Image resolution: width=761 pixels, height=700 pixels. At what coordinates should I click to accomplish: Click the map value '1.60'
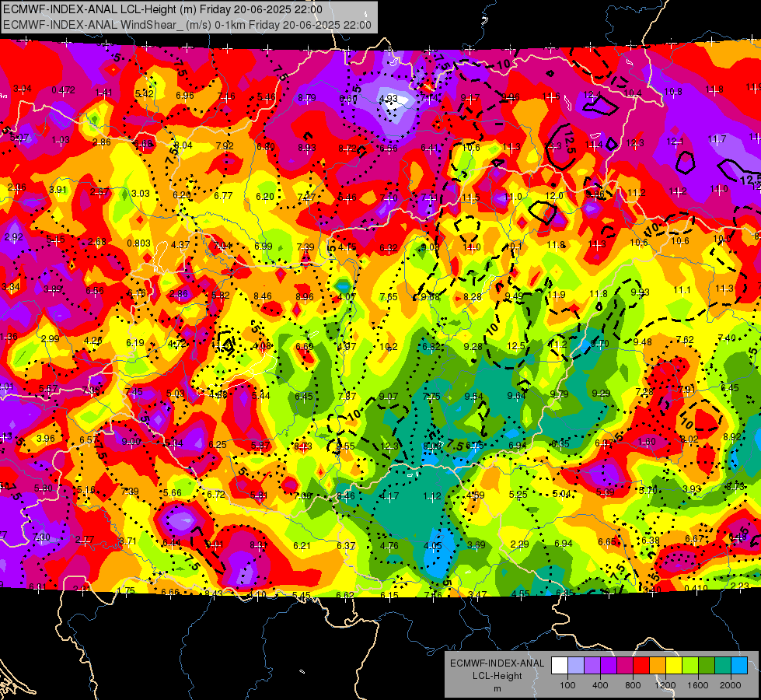[x=647, y=442]
